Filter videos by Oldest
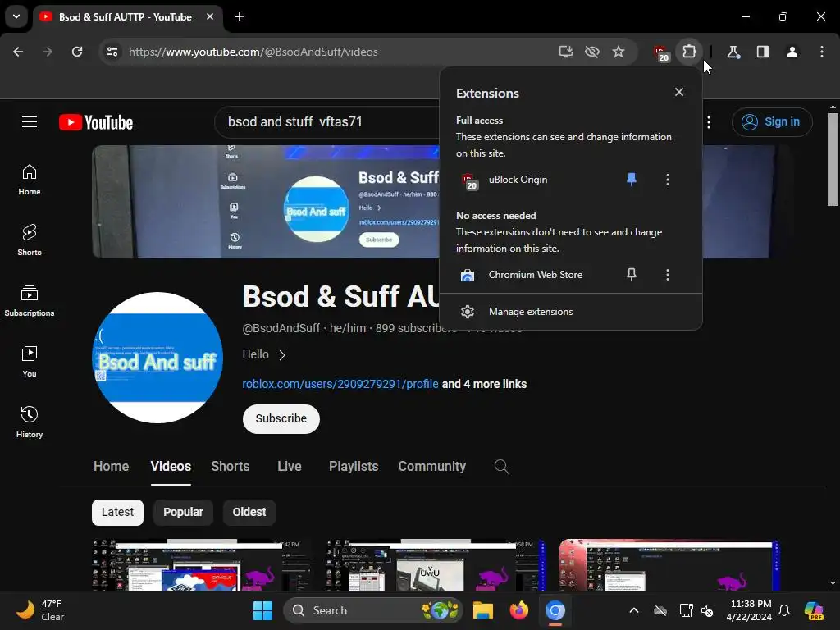Screen dimensions: 840x630 (x=249, y=513)
